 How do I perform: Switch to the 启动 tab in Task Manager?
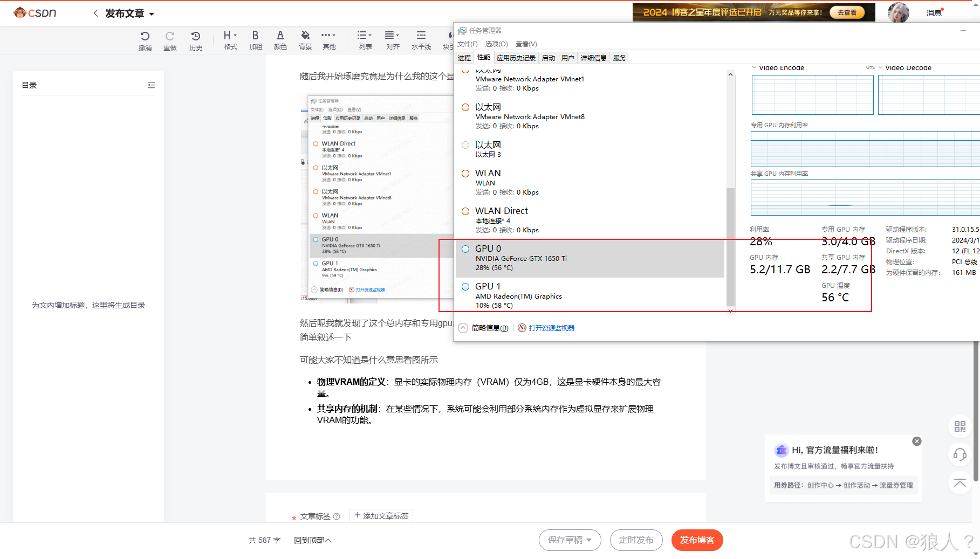pos(549,58)
